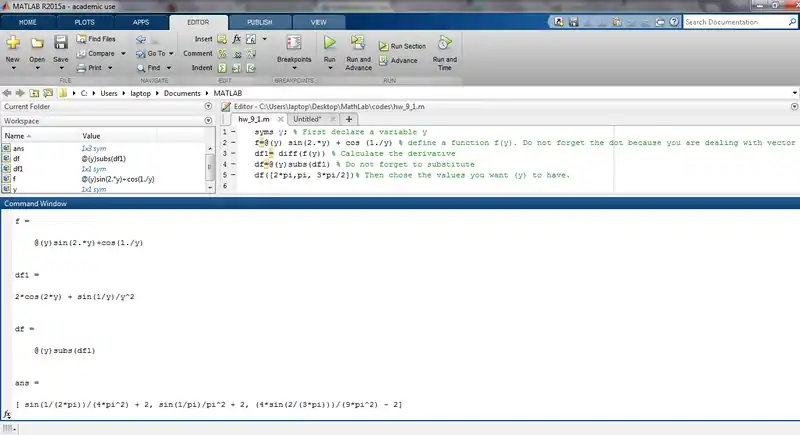Click the Open folder icon
Viewport: 800px width, 435px height.
[37, 43]
